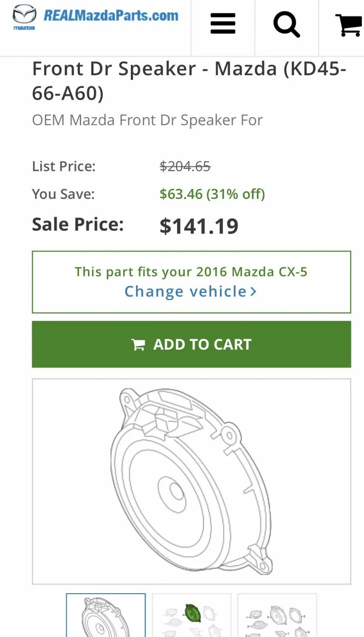The height and width of the screenshot is (637, 364).
Task: Open the search magnifier icon
Action: [287, 24]
